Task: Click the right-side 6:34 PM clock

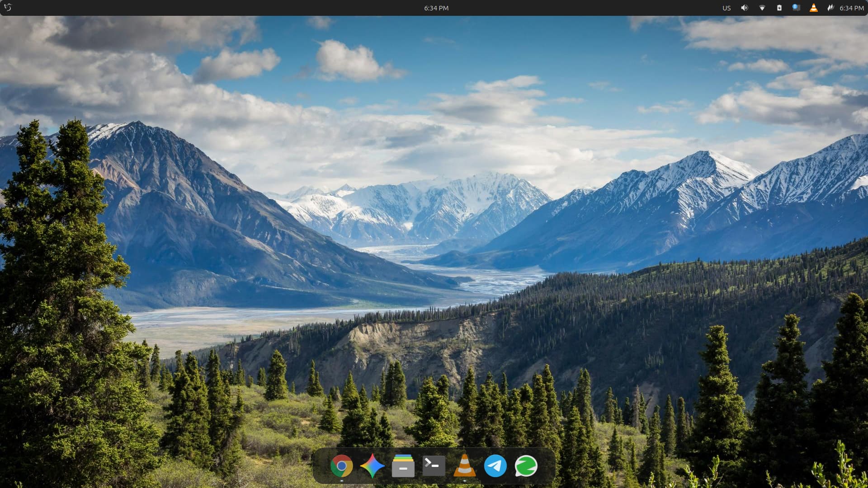Action: click(851, 8)
